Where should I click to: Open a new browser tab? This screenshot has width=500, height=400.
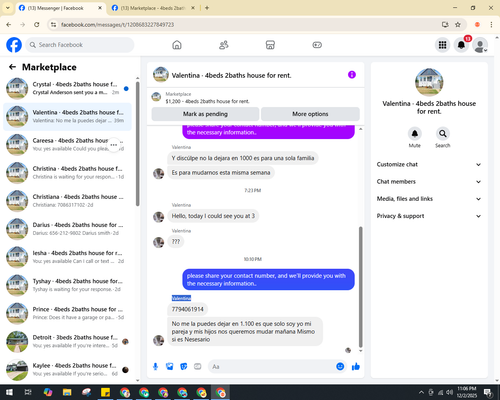[207, 8]
